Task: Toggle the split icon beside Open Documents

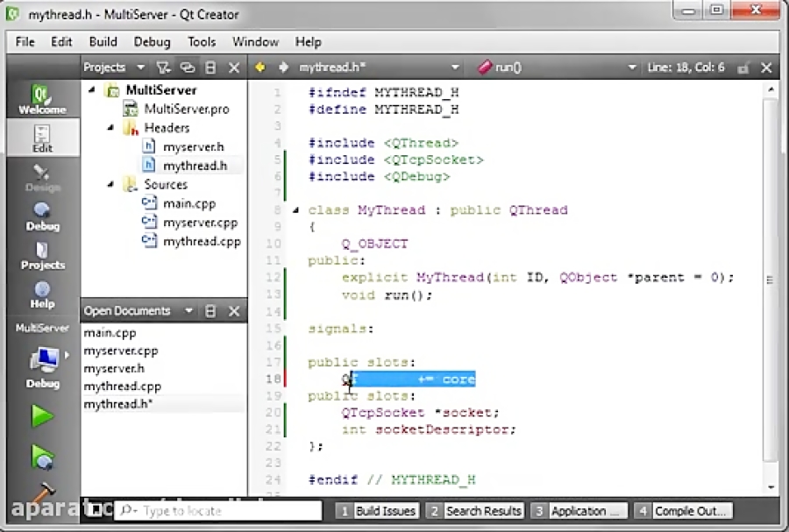Action: coord(210,310)
